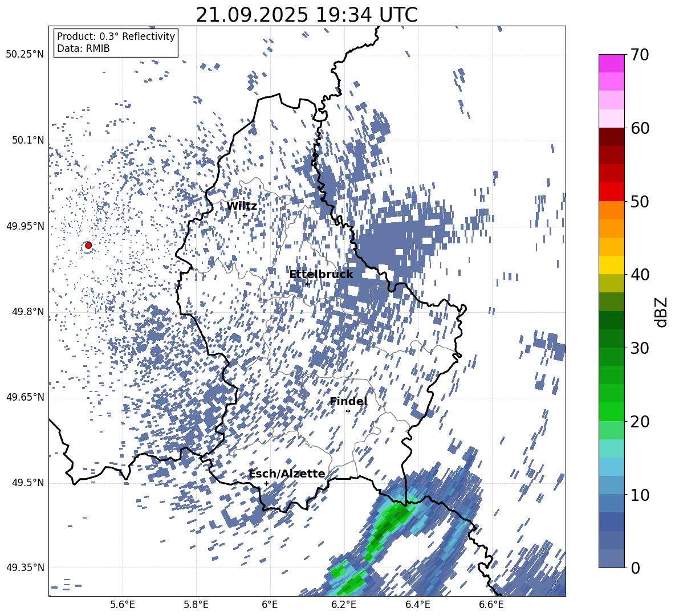Click the 6.6°E longitude label
Screen dimensions: 675x616
point(491,605)
